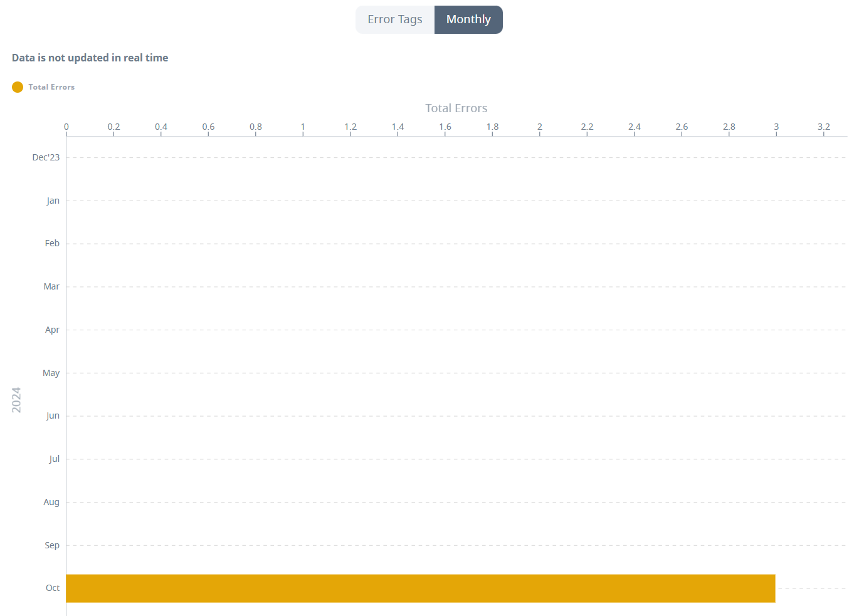Click the 1.4 axis tick value
The image size is (859, 616).
pos(398,127)
